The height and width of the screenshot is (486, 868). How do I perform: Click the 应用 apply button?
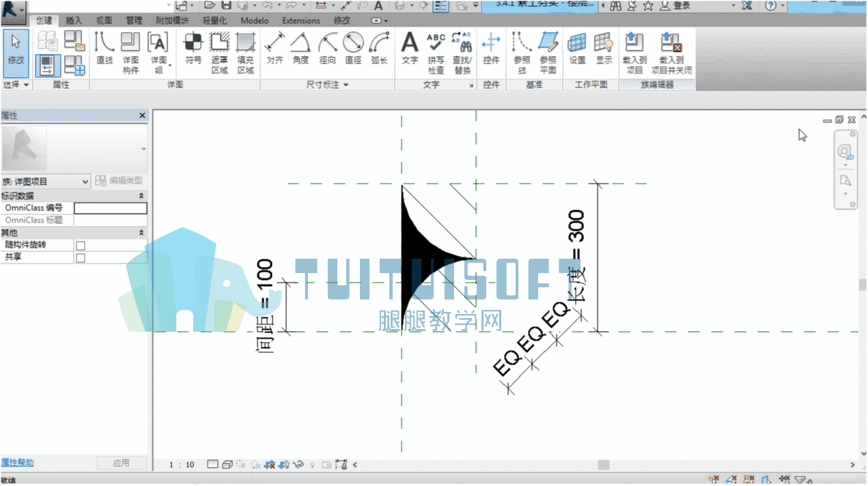[x=122, y=463]
